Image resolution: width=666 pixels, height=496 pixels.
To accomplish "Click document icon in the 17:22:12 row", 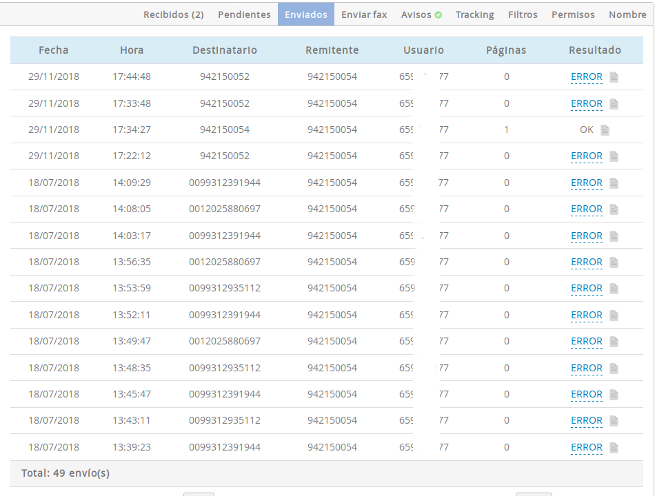I will pos(614,156).
